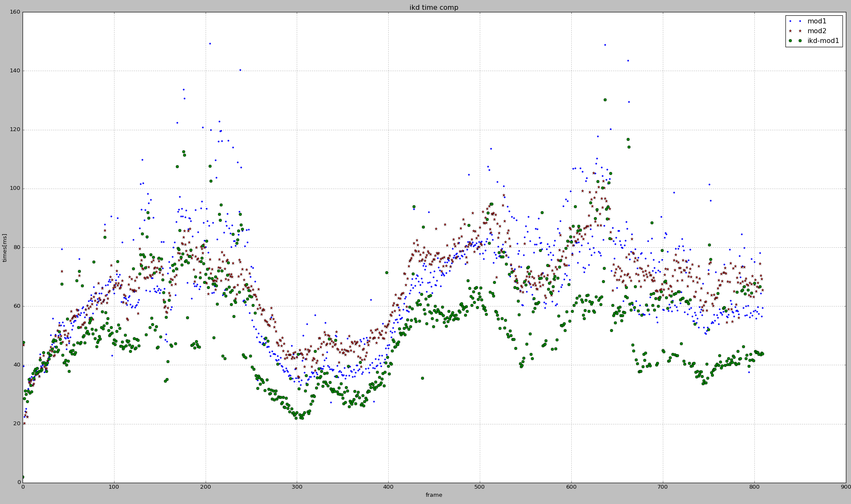This screenshot has width=851, height=504.
Task: Select the green point at origin near zero
Action: pyautogui.click(x=23, y=477)
